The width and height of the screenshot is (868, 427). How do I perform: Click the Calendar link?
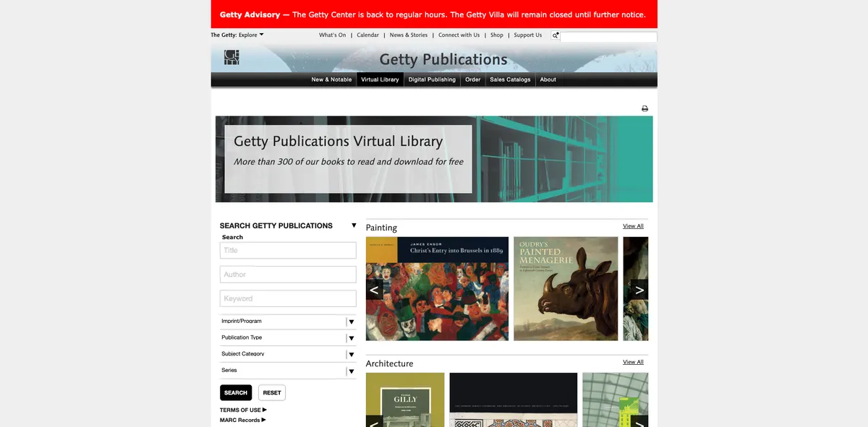tap(367, 35)
